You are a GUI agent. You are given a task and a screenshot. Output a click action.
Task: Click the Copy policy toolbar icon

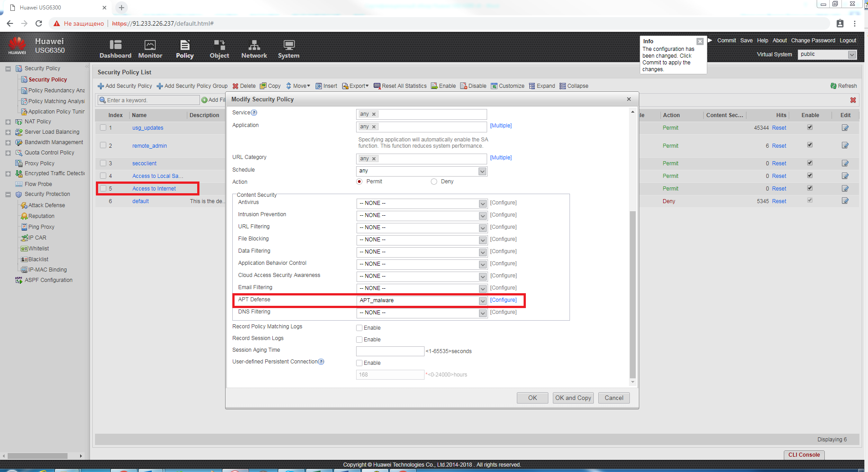click(263, 86)
